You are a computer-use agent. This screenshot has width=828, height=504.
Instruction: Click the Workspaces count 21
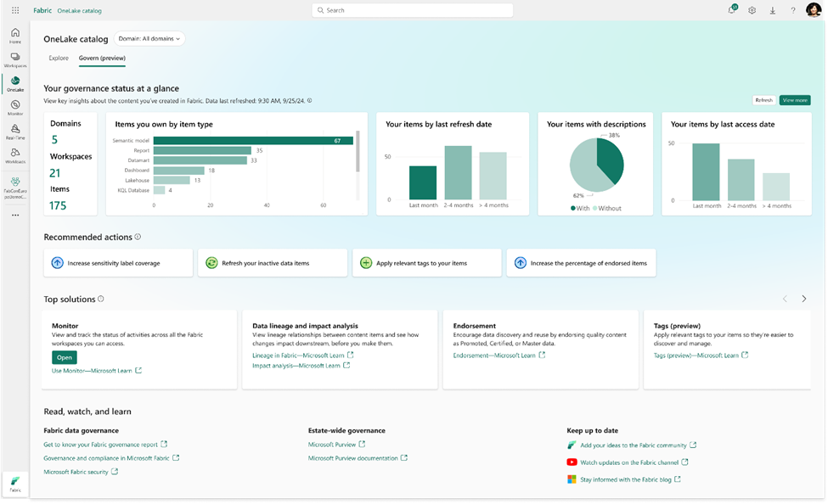click(55, 173)
